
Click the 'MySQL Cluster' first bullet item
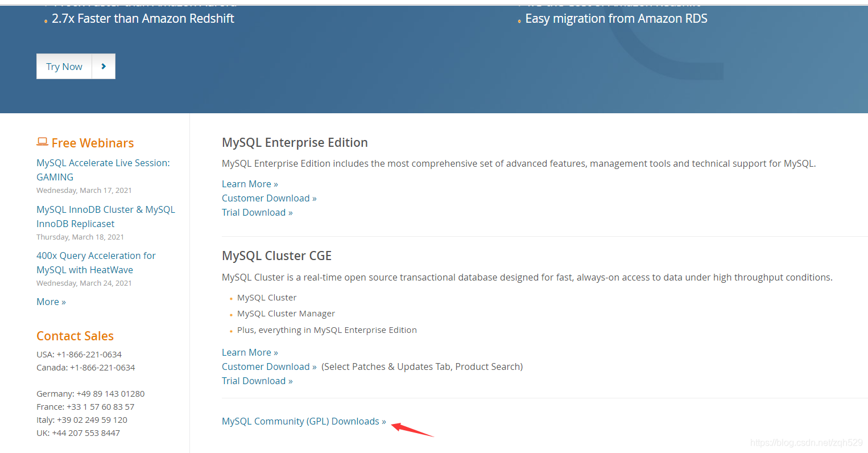tap(267, 298)
